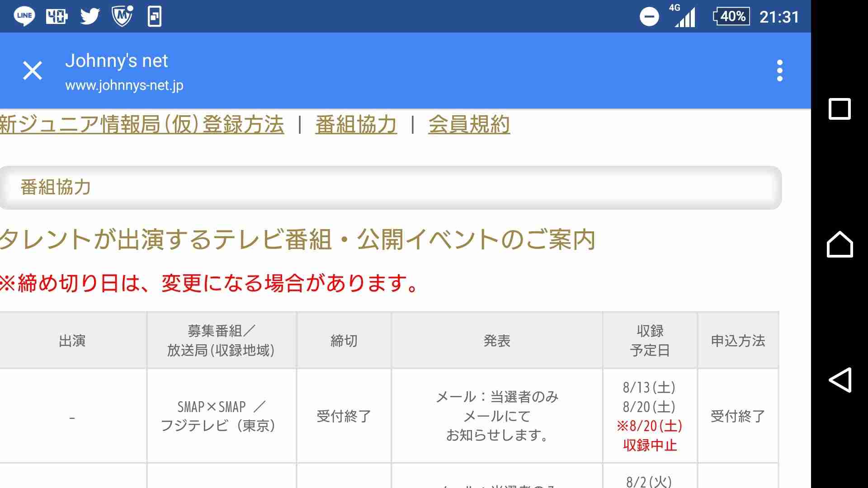Tap the 収録予定日 column header
This screenshot has width=868, height=488.
[650, 341]
